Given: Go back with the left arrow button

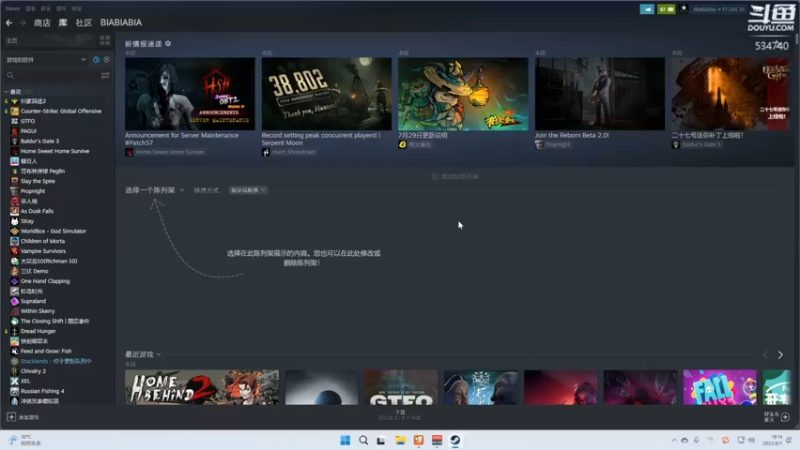Looking at the screenshot, I should tap(9, 22).
